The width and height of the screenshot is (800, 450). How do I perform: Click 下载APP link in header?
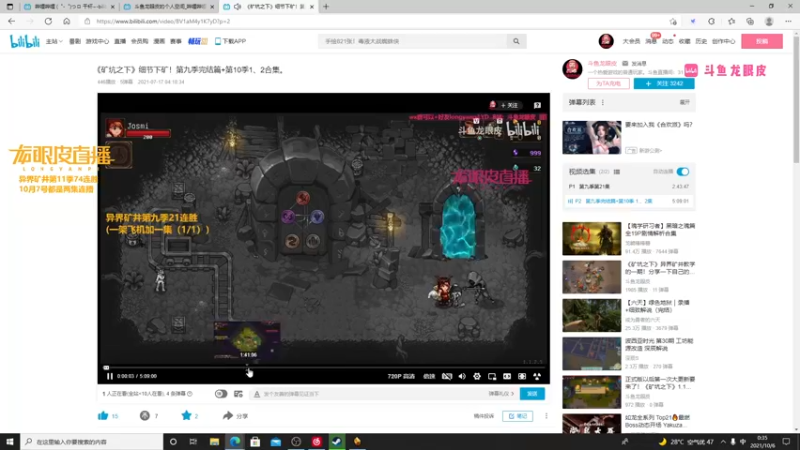coord(231,41)
